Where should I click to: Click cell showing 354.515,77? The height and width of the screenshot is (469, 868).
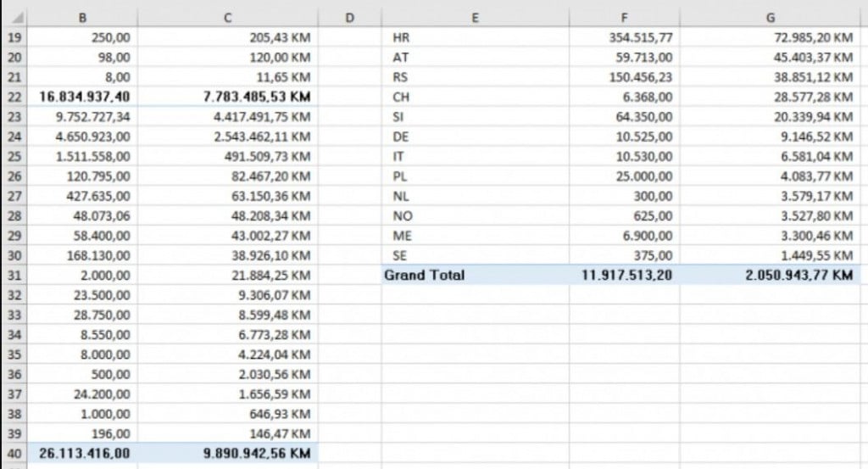pos(624,37)
